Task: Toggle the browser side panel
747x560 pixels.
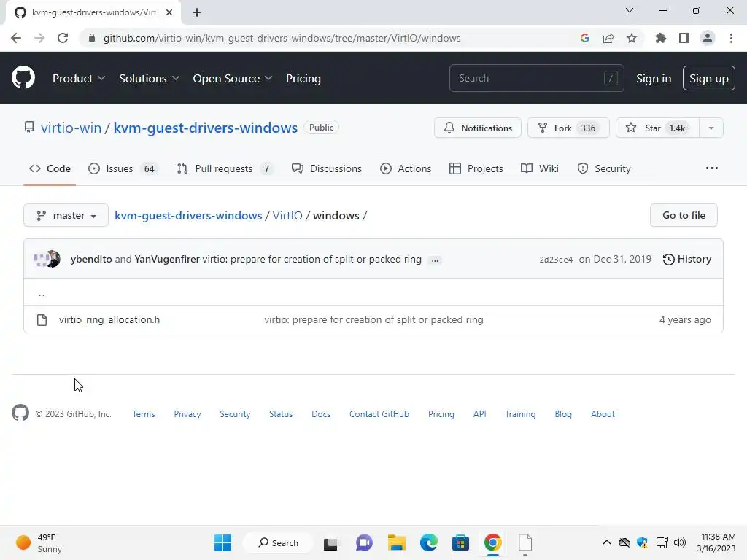Action: coord(684,38)
